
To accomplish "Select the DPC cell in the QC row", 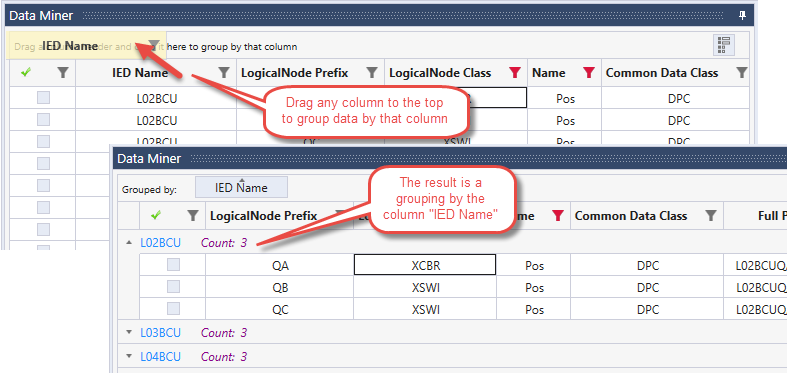I will point(647,308).
